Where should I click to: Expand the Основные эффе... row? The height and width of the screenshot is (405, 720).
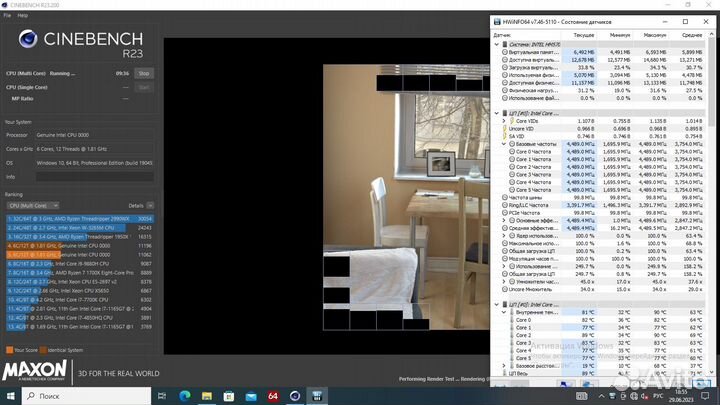[504, 220]
